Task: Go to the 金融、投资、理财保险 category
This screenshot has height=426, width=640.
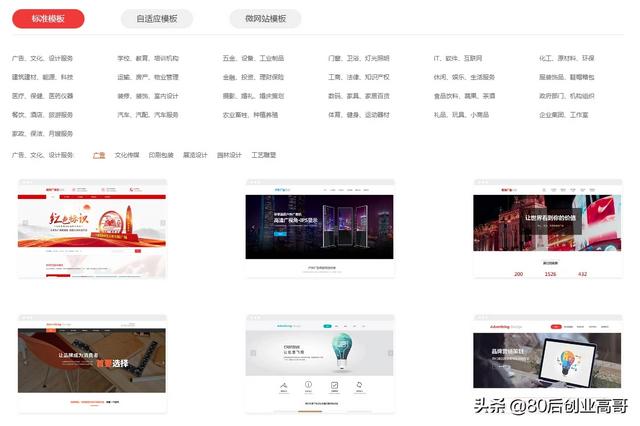Action: (x=252, y=77)
